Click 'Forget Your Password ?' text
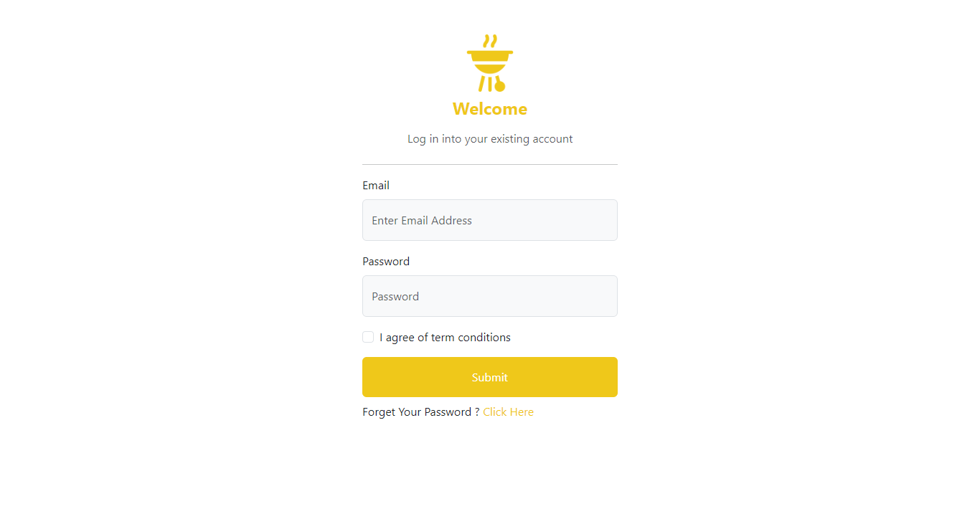The image size is (980, 519). [419, 411]
